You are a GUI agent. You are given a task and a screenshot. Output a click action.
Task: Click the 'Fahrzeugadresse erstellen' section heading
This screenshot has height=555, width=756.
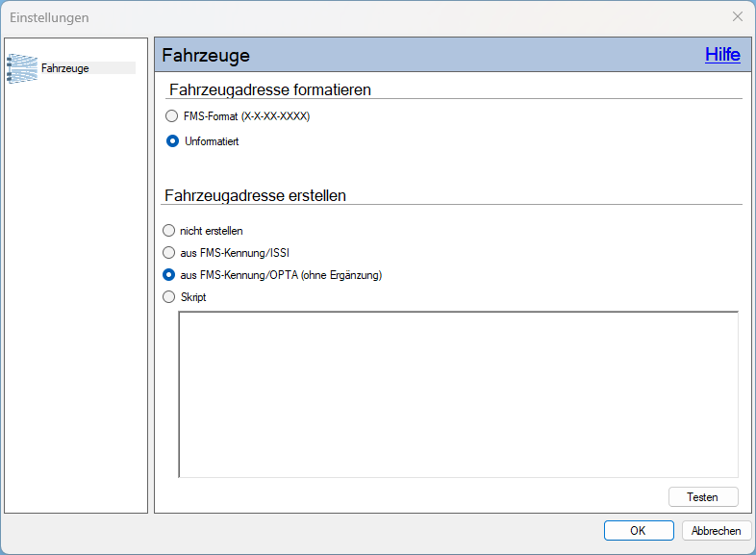255,196
